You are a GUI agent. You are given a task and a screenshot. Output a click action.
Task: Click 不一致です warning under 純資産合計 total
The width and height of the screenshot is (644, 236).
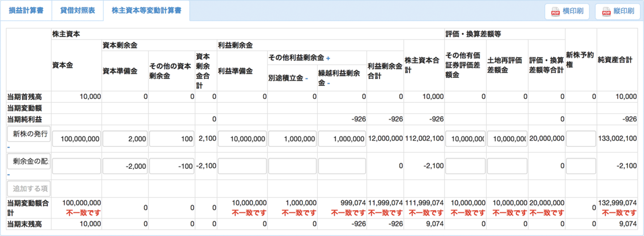pos(620,213)
